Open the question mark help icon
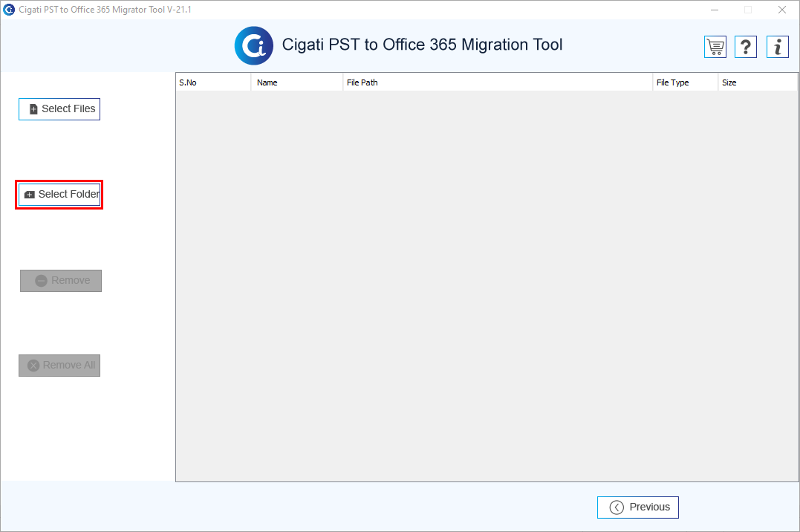800x532 pixels. pos(746,47)
